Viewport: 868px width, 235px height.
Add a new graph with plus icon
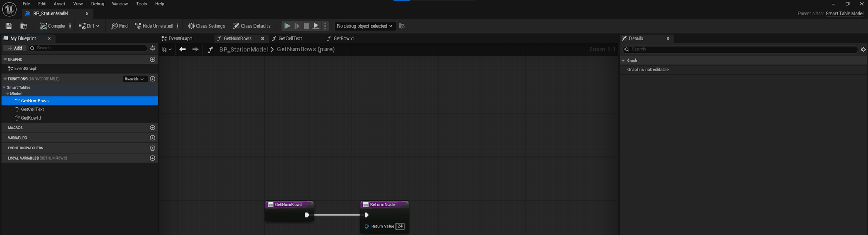pos(152,60)
